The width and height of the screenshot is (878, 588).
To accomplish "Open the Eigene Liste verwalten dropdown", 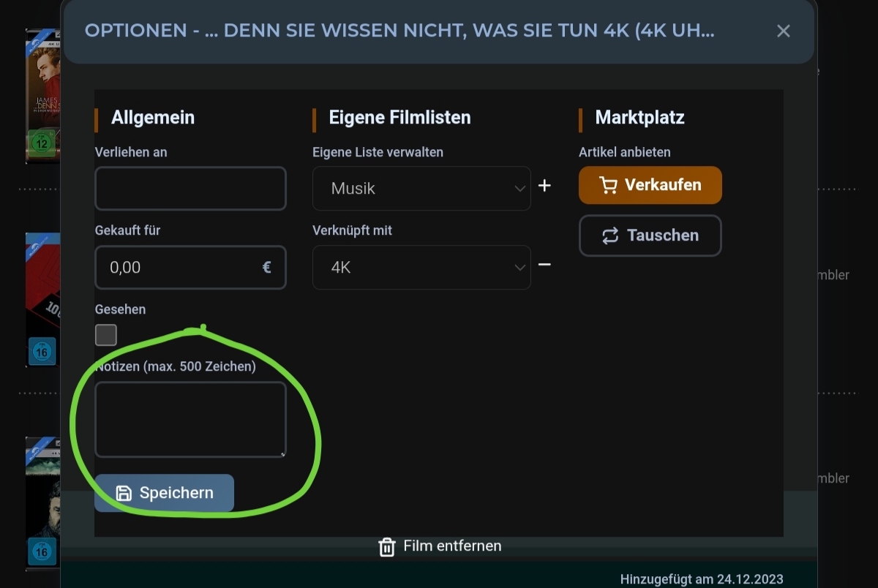I will [421, 188].
